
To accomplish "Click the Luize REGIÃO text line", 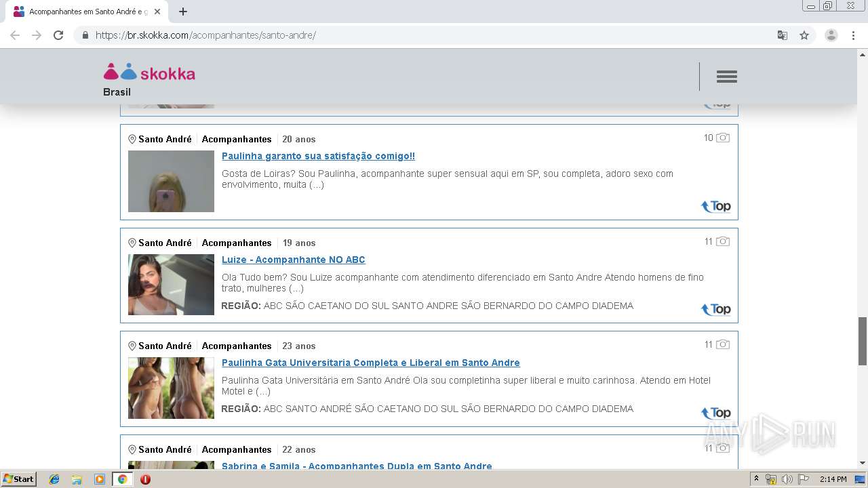I will (427, 306).
